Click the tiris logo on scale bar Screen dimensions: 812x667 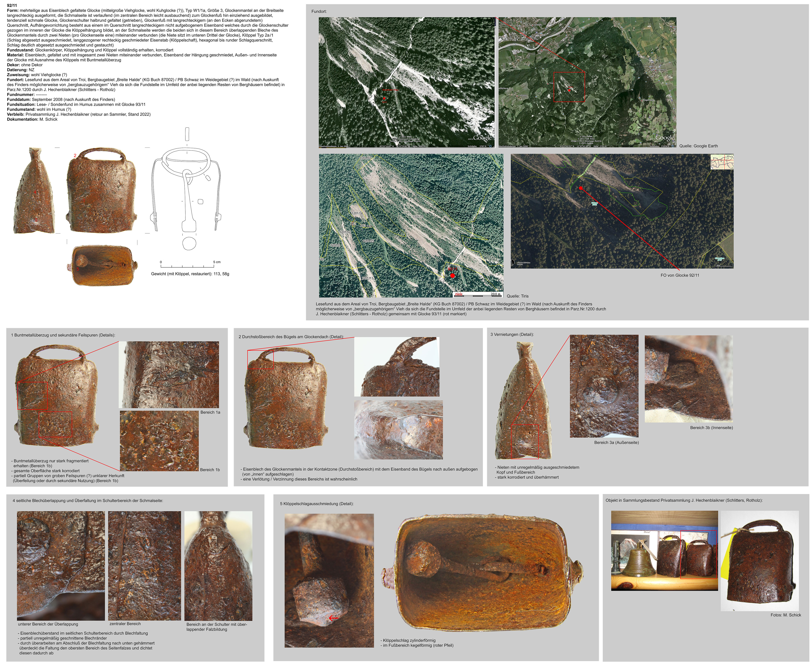point(458,294)
